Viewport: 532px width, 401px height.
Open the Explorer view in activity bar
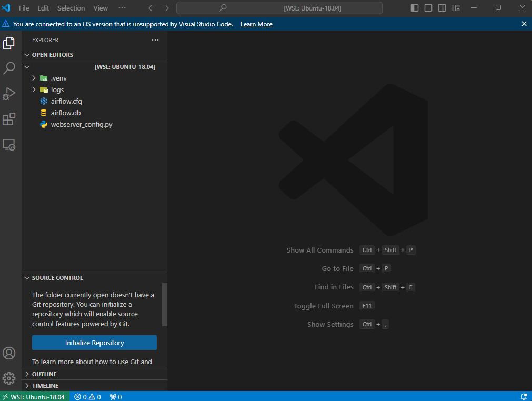9,43
